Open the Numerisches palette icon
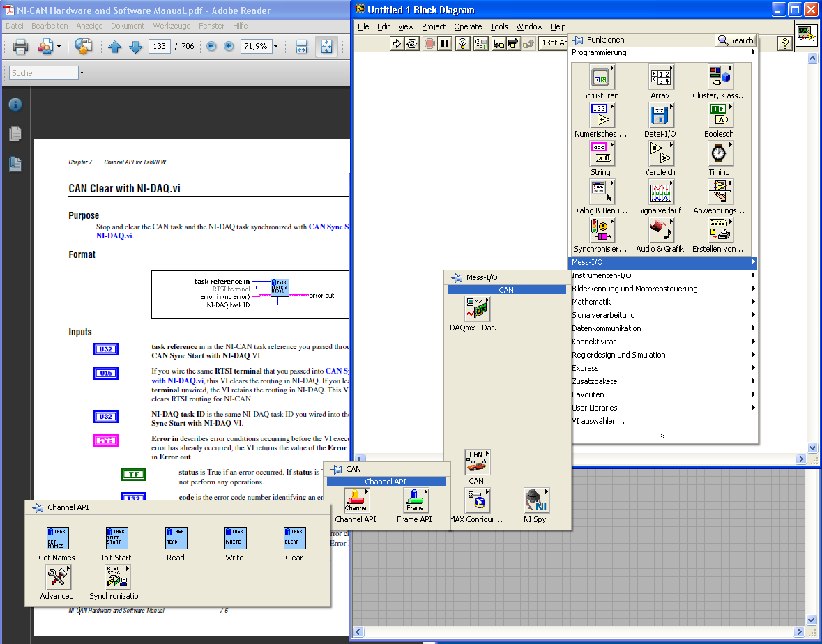822x644 pixels. (601, 116)
